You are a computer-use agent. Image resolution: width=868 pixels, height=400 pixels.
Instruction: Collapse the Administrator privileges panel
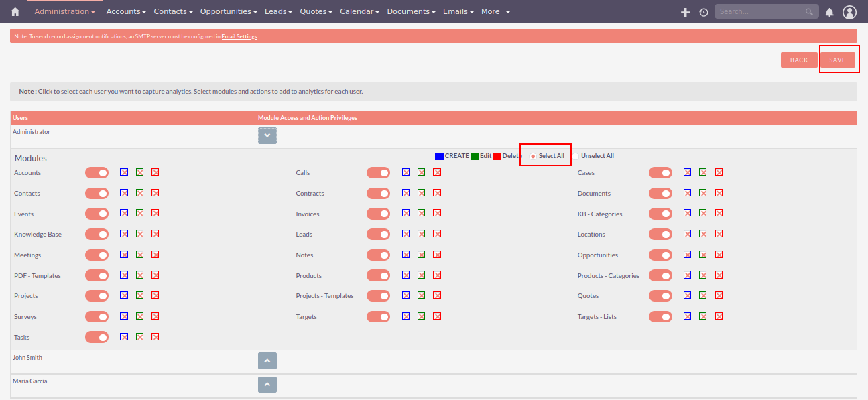pos(267,135)
